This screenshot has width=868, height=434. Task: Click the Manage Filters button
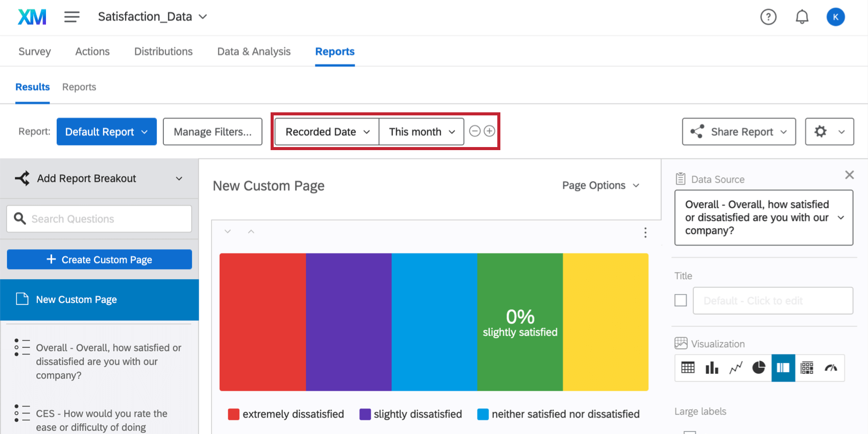[212, 132]
